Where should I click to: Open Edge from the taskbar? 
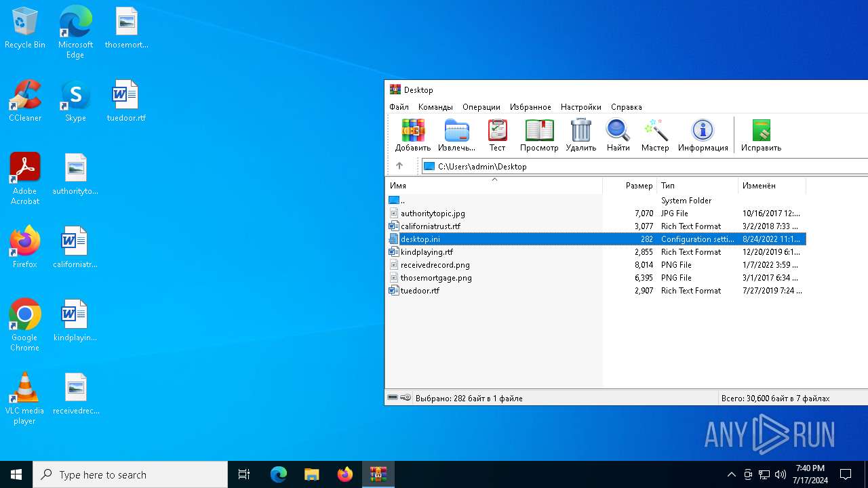point(279,474)
